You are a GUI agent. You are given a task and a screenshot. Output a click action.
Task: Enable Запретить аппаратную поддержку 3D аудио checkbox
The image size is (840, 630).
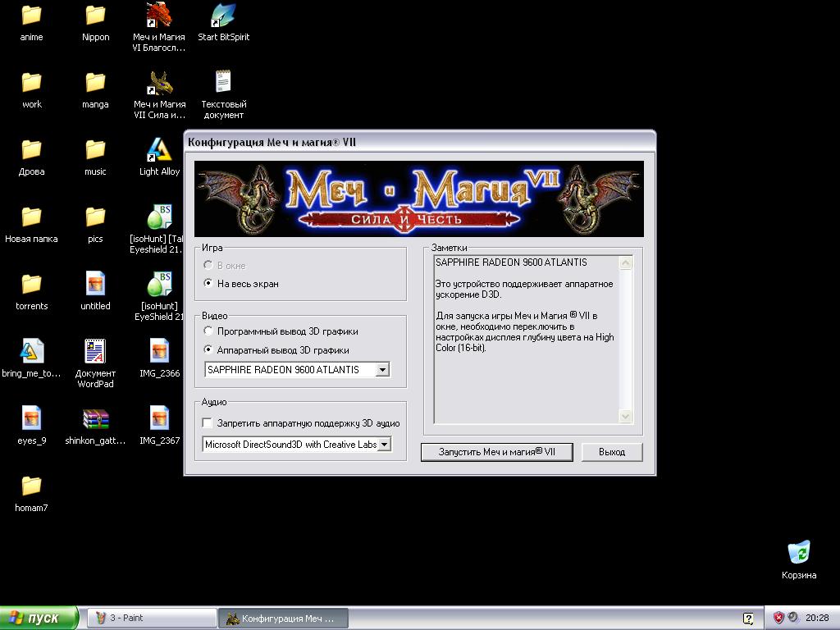pyautogui.click(x=208, y=423)
